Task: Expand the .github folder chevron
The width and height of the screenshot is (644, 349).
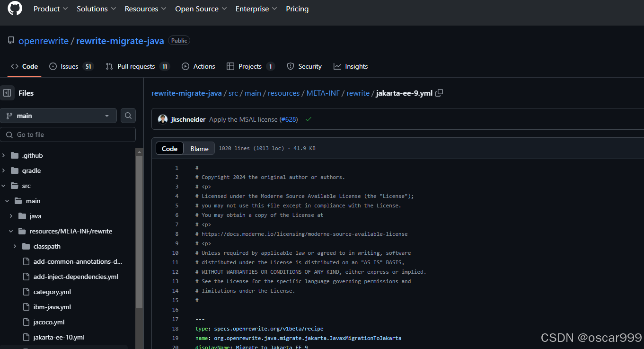Action: tap(4, 155)
